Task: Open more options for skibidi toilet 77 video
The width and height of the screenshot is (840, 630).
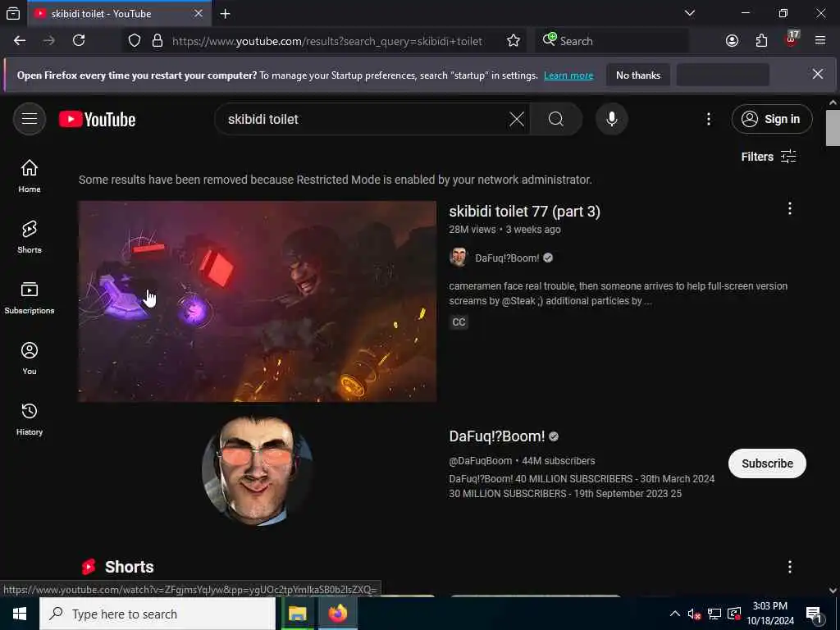Action: tap(790, 209)
